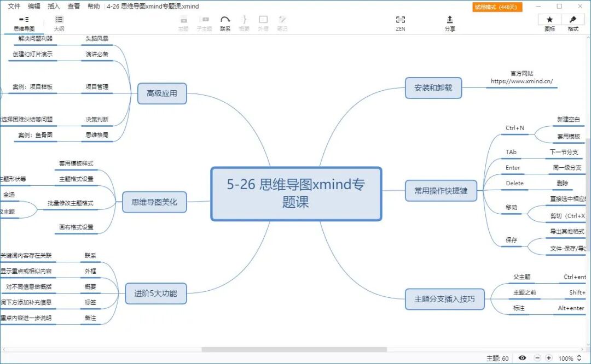Screen dimensions: 591x364
Task: Select the 主题分支插入技巧 topic node
Action: [x=444, y=300]
